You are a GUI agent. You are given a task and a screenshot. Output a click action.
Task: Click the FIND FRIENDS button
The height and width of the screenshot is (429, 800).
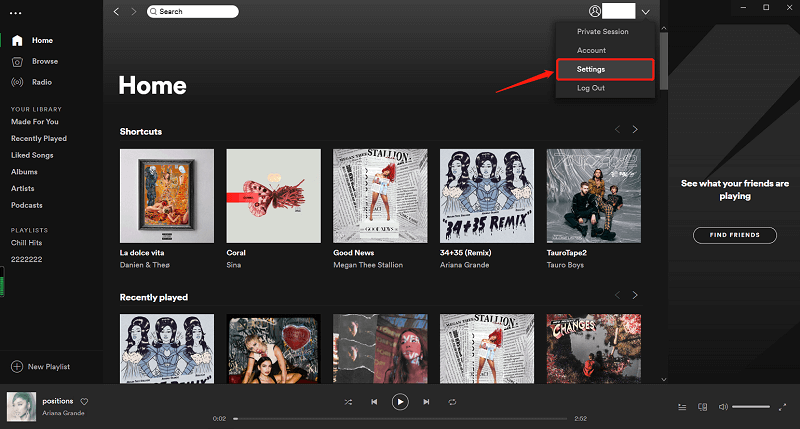pyautogui.click(x=735, y=235)
